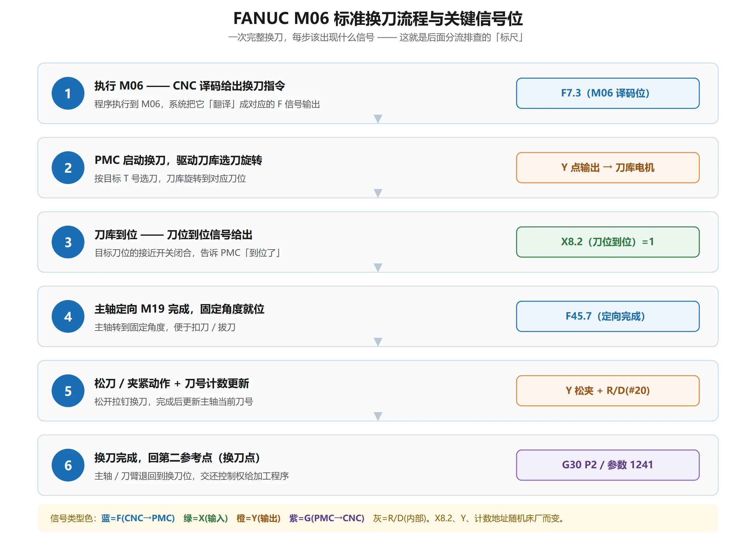This screenshot has width=756, height=542.
Task: Click the heading '换刀完成，回第二参考点（换刀点）'
Action: [x=178, y=458]
